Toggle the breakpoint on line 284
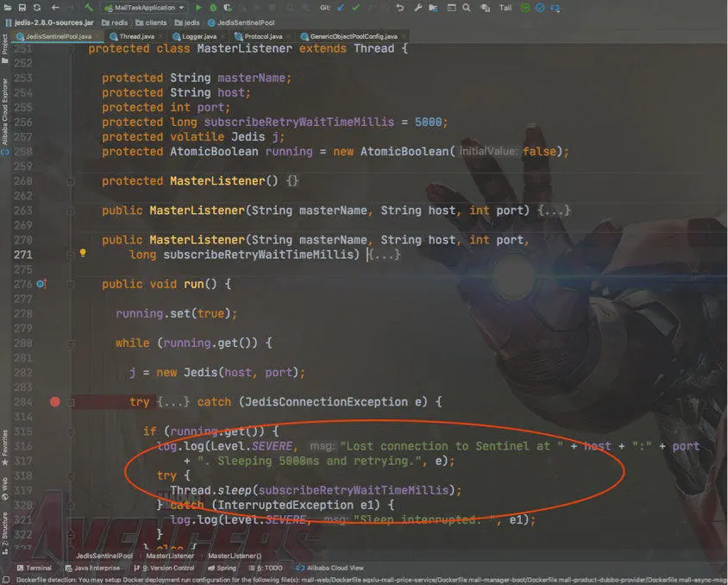Image resolution: width=728 pixels, height=585 pixels. tap(55, 401)
